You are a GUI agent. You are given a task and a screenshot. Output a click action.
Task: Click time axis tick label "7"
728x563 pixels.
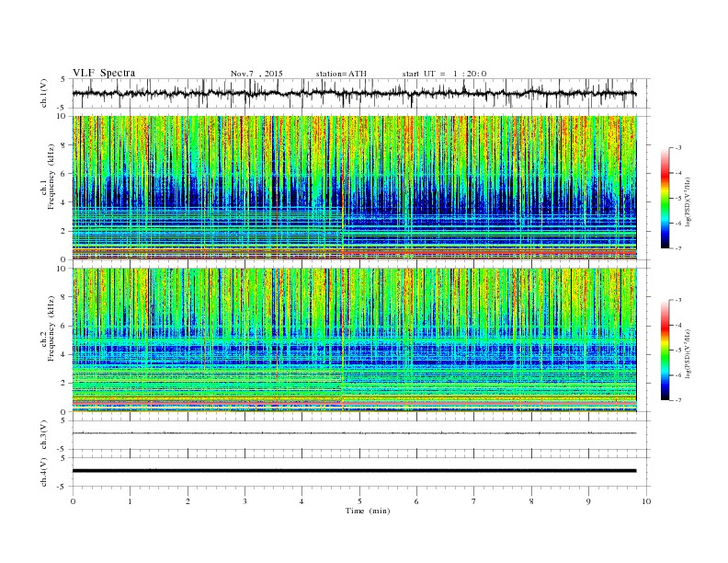coord(474,501)
